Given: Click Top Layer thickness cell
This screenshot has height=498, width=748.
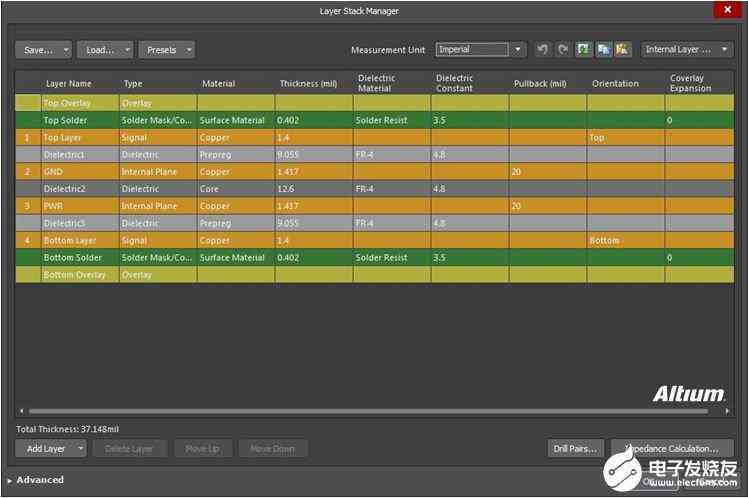Looking at the screenshot, I should click(x=313, y=138).
